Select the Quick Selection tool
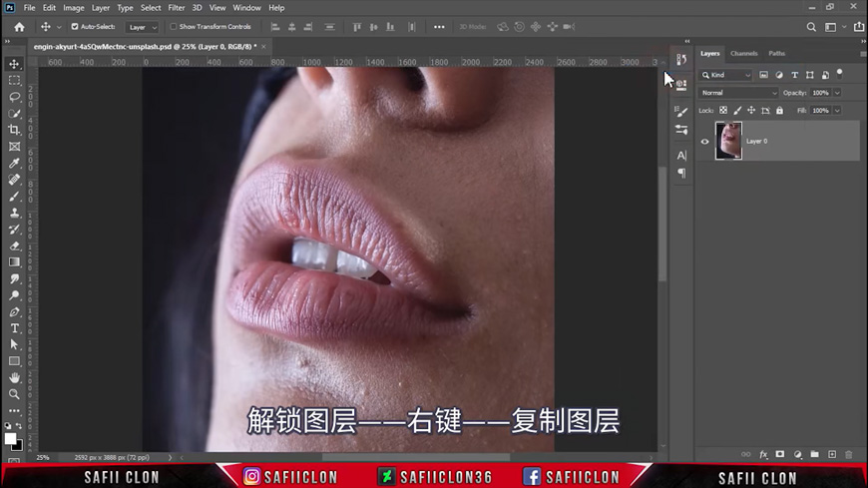Screen dimensions: 868x488 tap(14, 114)
